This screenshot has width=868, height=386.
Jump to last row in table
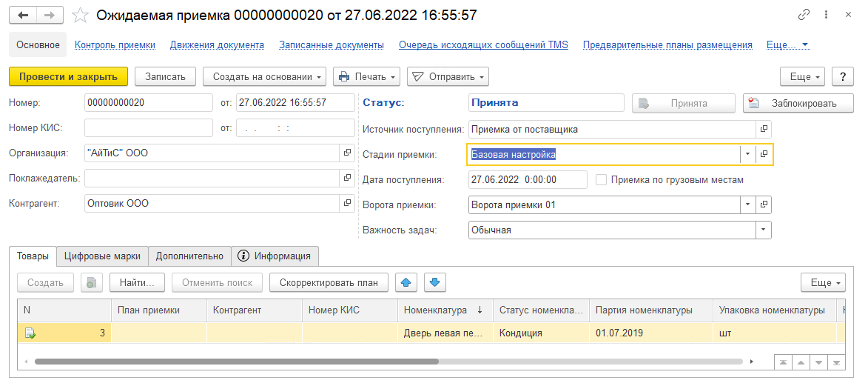click(x=836, y=362)
